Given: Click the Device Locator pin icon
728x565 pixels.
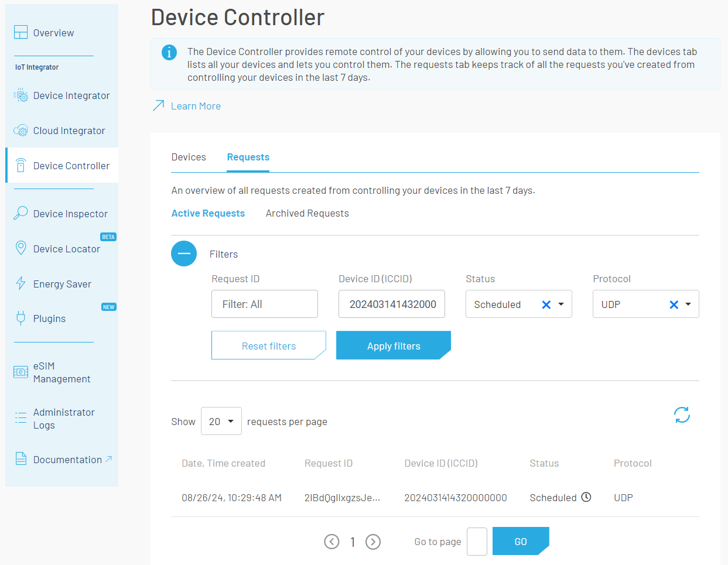Looking at the screenshot, I should pos(20,248).
